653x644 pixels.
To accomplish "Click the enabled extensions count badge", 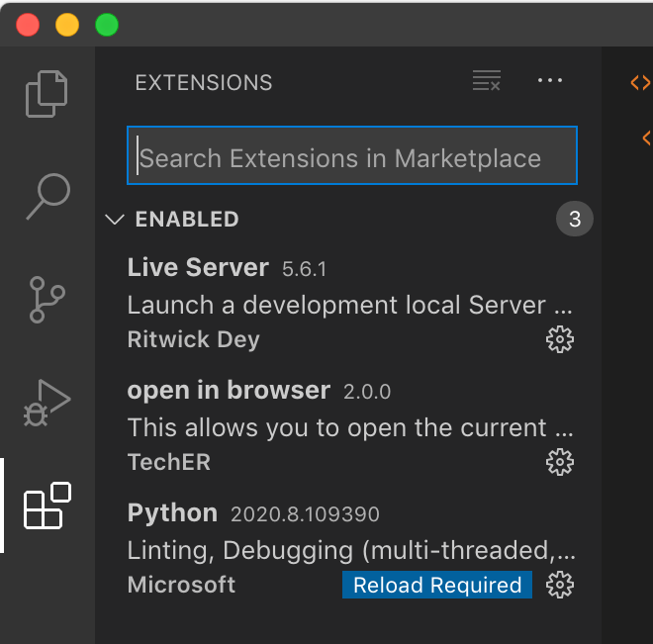I will [575, 220].
